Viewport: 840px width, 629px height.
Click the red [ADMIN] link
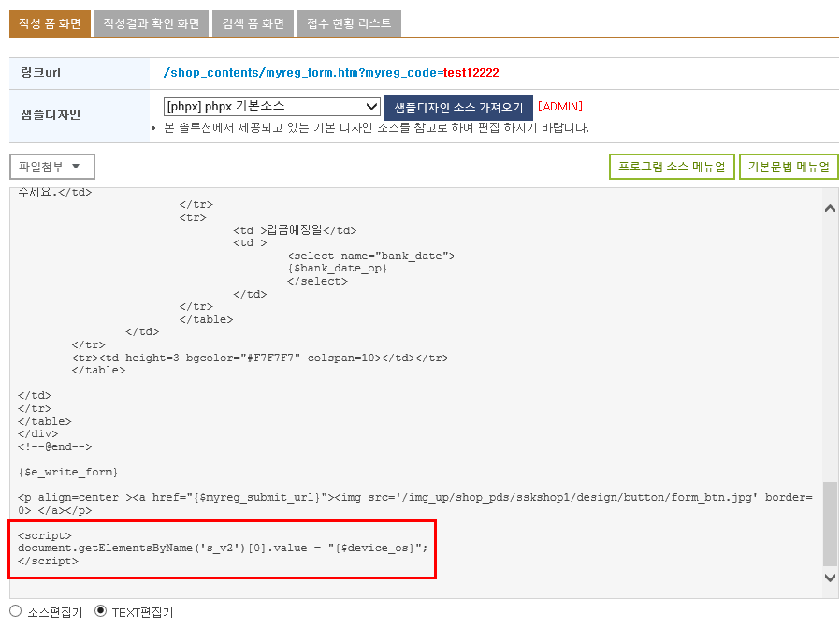[560, 106]
